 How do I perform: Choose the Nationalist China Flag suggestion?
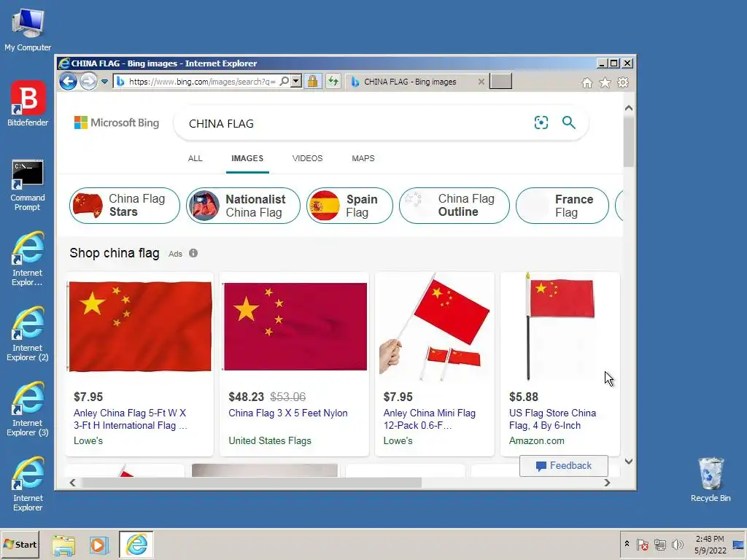coord(243,206)
